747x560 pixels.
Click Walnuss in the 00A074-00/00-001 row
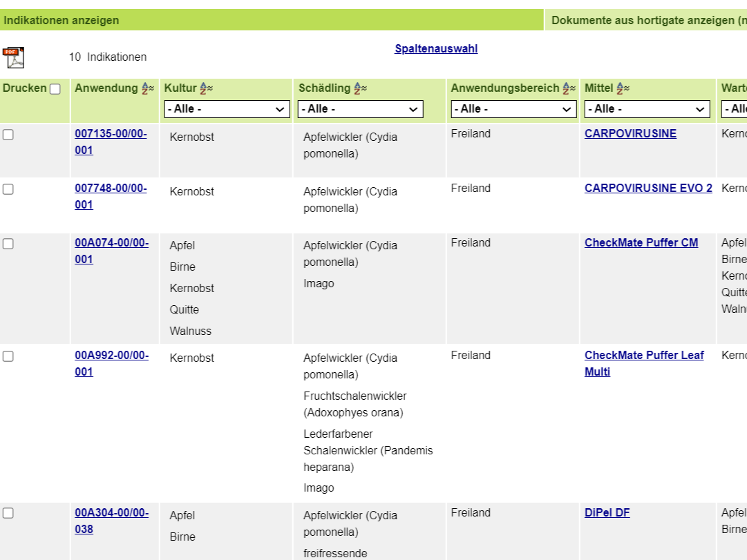point(191,331)
